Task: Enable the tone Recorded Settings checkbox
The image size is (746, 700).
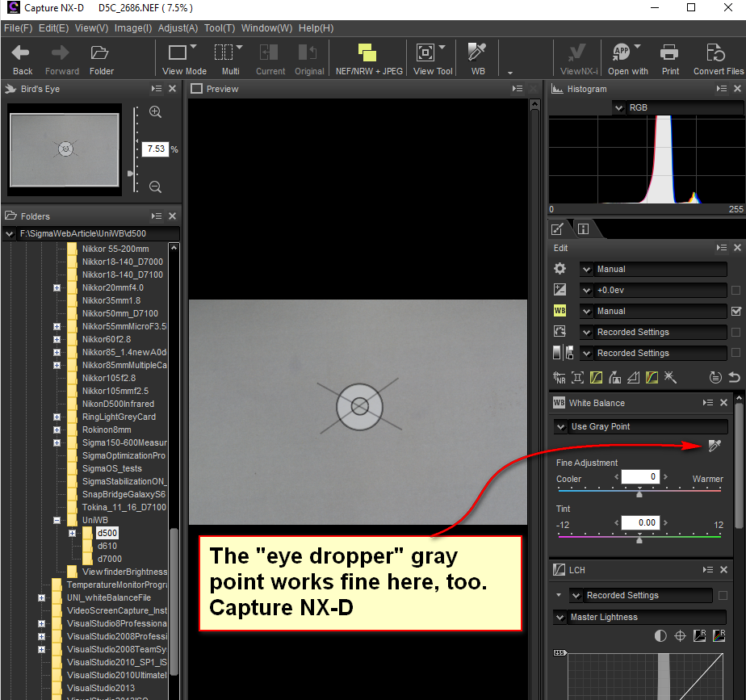Action: coord(736,353)
